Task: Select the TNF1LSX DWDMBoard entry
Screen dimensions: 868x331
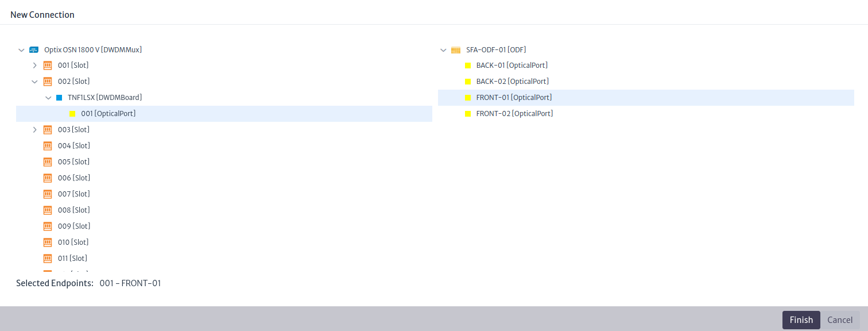Action: coord(104,97)
